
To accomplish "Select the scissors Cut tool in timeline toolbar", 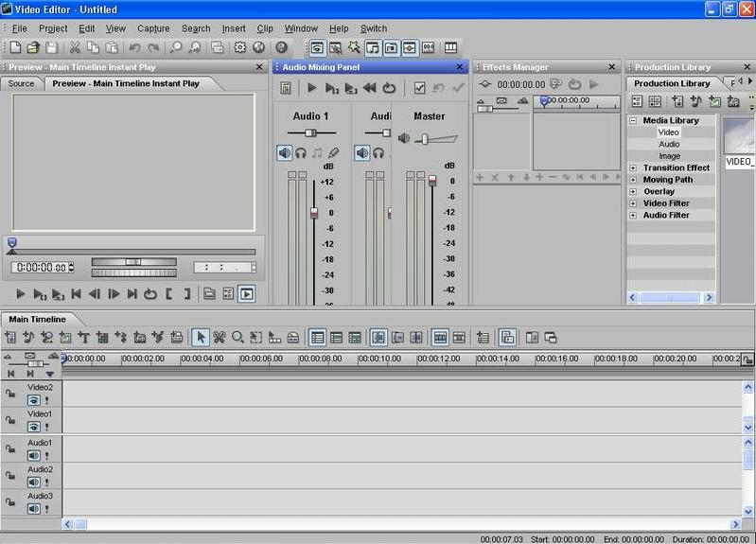I will point(219,338).
